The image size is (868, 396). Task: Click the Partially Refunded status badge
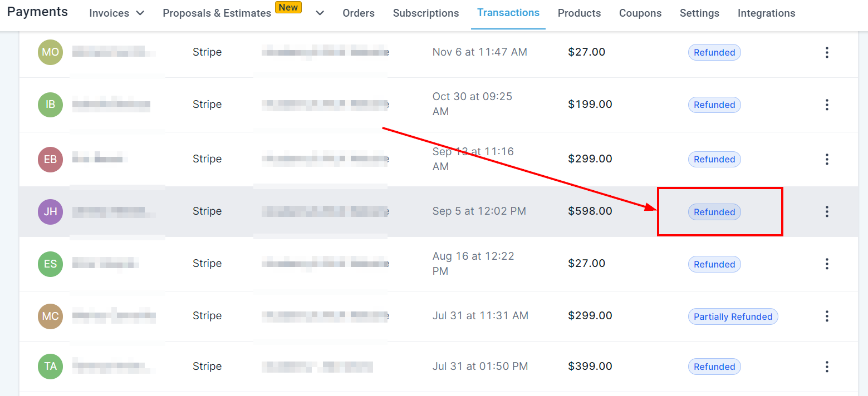pyautogui.click(x=733, y=316)
